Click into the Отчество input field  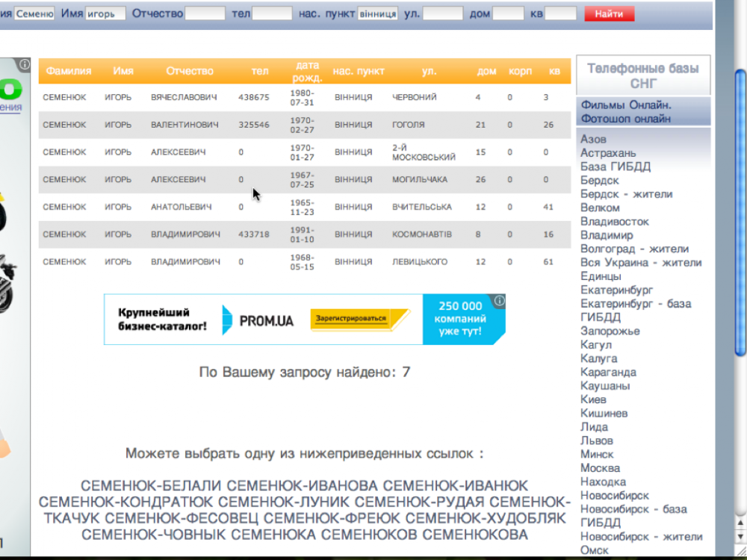205,13
